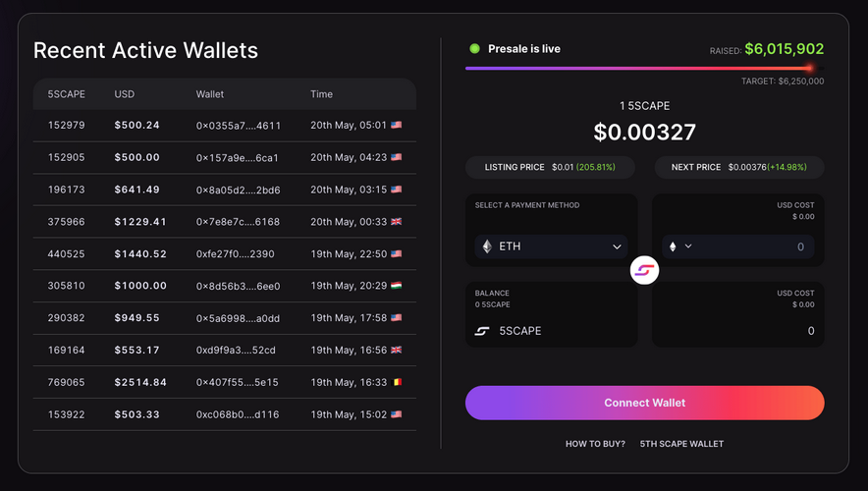Click the USD column header
Screen dimensions: 868x491
pos(125,94)
